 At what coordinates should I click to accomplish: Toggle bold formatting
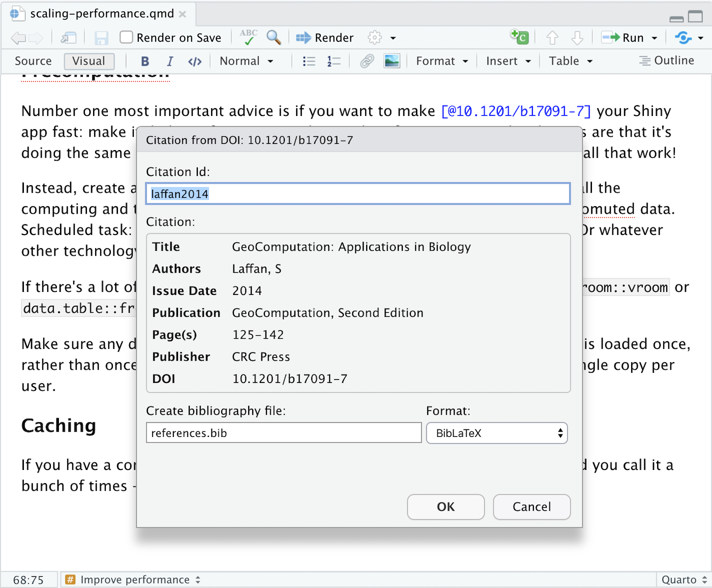coord(145,61)
